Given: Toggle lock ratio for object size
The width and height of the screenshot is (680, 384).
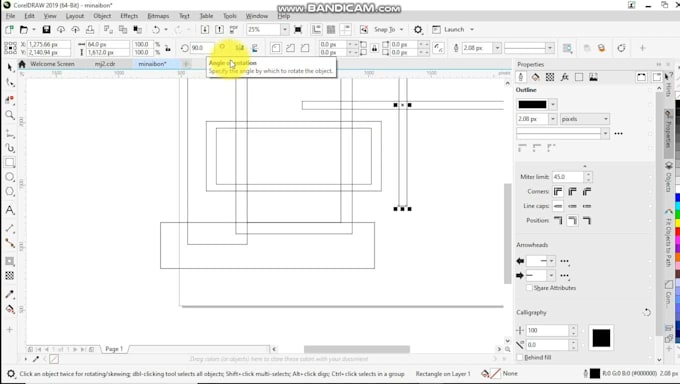Looking at the screenshot, I should [167, 48].
